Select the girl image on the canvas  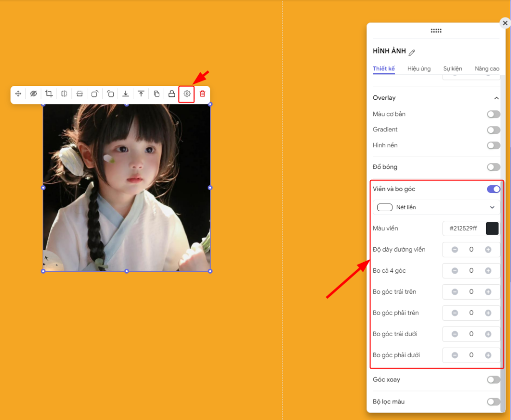[127, 188]
